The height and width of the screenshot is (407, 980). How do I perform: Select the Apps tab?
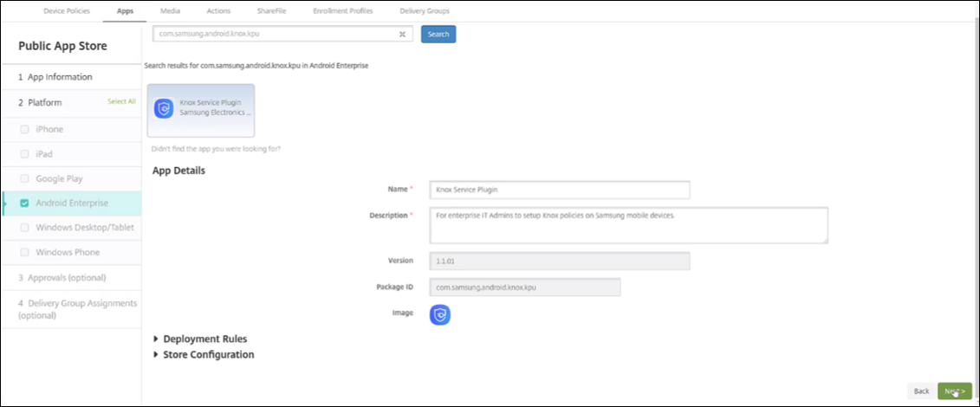[125, 10]
